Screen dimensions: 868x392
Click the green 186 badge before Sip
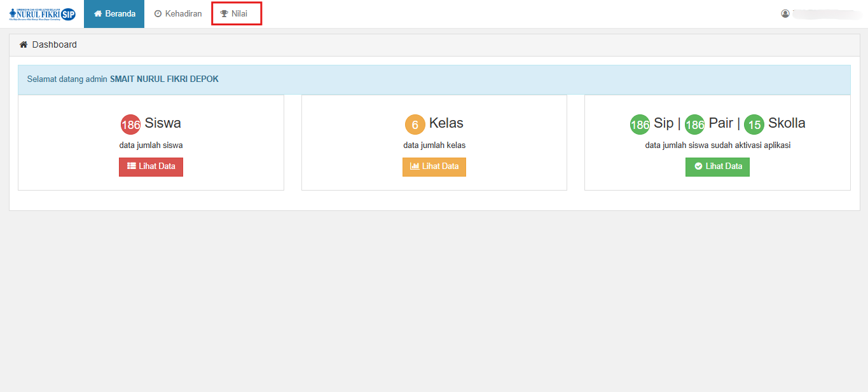[640, 125]
